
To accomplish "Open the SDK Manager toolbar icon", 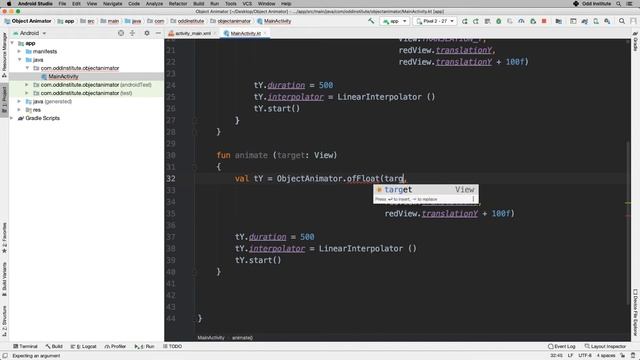I will click(x=607, y=21).
